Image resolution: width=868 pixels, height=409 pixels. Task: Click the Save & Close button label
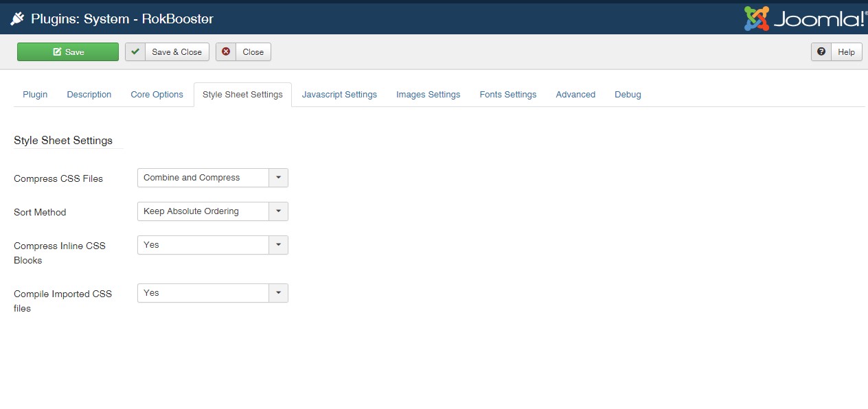click(x=176, y=52)
